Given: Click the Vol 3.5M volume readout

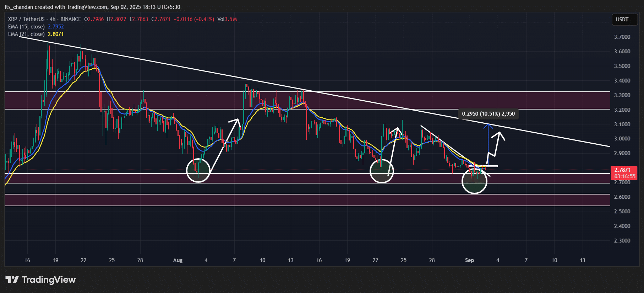Looking at the screenshot, I should click(x=227, y=19).
